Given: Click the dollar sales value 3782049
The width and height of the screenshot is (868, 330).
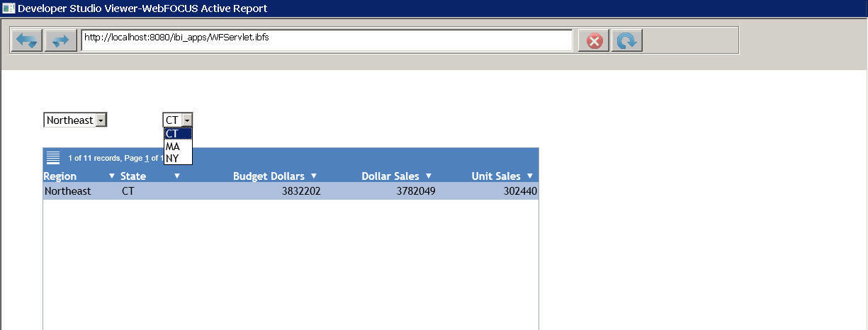Looking at the screenshot, I should point(416,191).
